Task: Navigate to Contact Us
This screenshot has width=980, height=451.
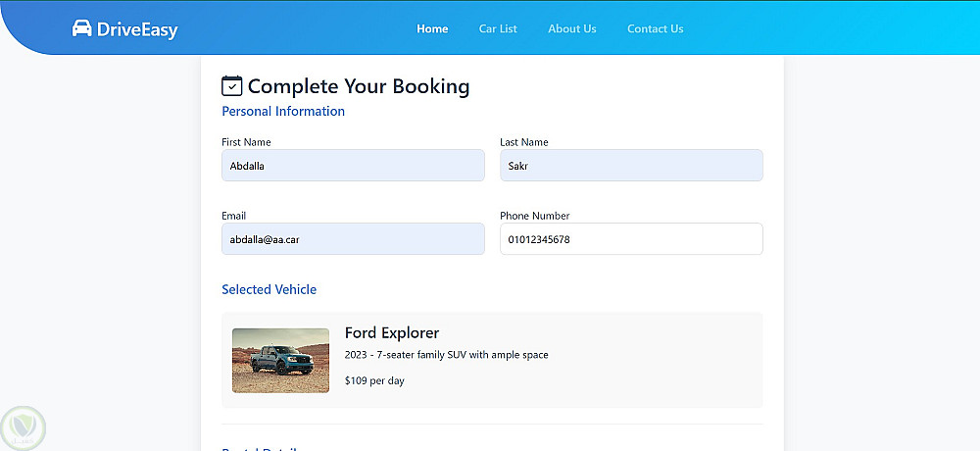Action: [655, 28]
